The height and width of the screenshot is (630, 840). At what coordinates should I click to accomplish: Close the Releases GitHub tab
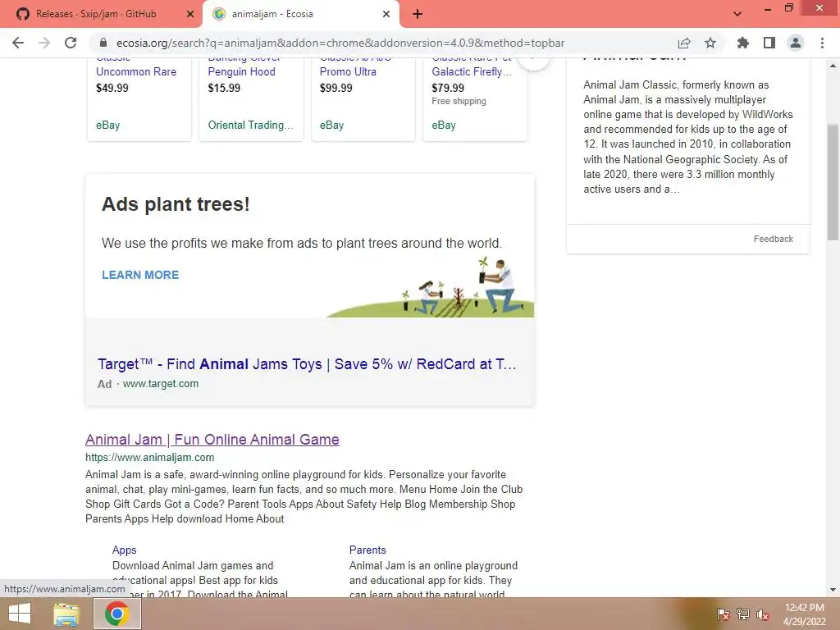point(189,15)
